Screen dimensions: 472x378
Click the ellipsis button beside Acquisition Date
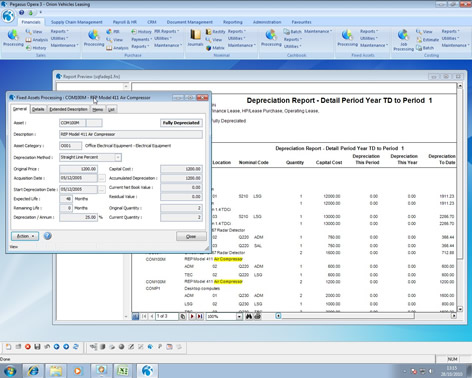(x=102, y=178)
